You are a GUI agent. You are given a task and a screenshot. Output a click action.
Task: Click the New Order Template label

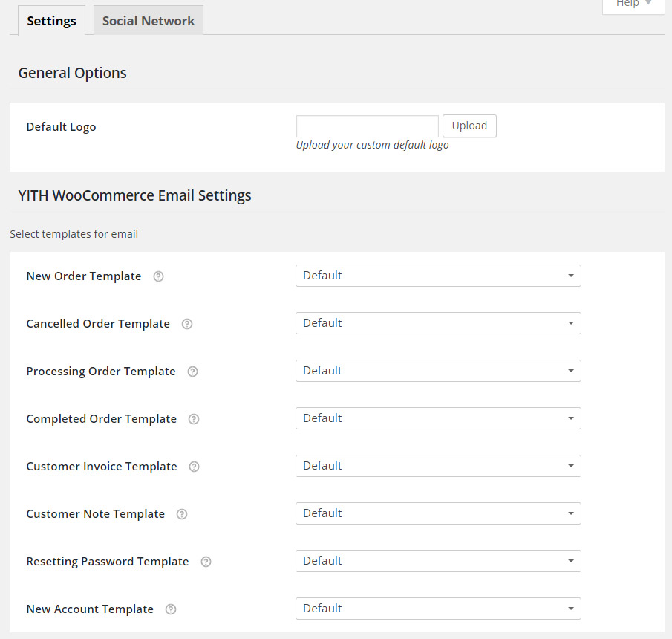(x=84, y=276)
